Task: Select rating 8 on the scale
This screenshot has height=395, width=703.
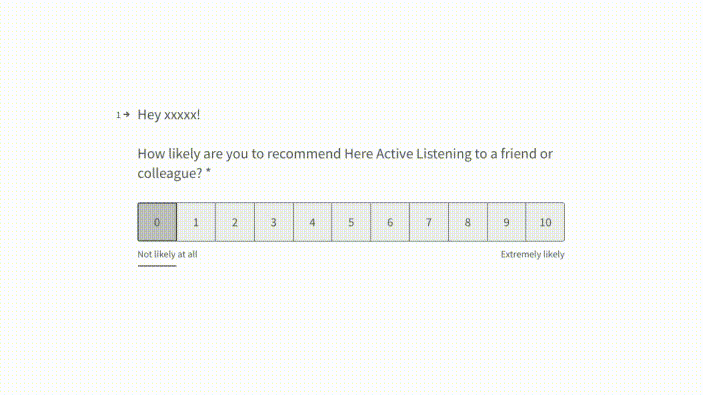Action: tap(468, 222)
